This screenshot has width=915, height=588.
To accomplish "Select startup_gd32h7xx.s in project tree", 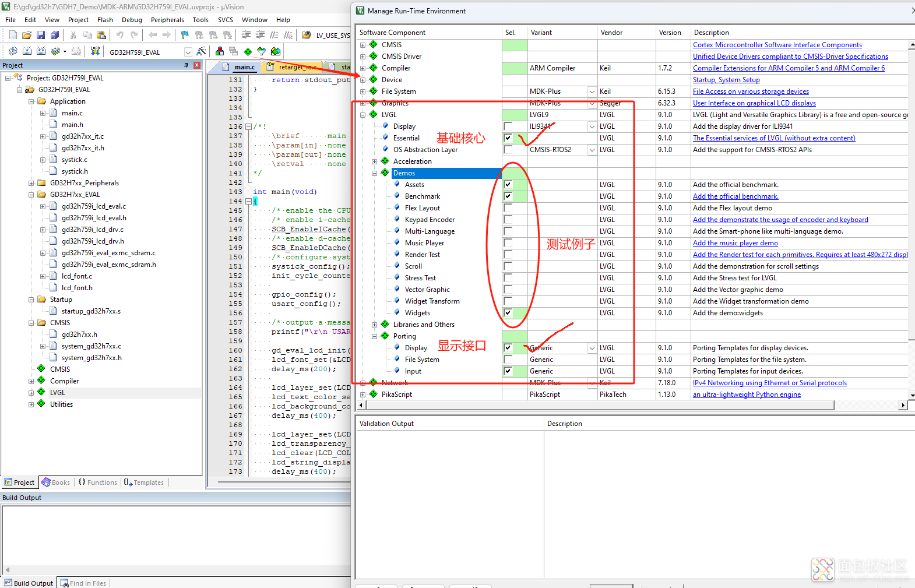I will (x=91, y=311).
